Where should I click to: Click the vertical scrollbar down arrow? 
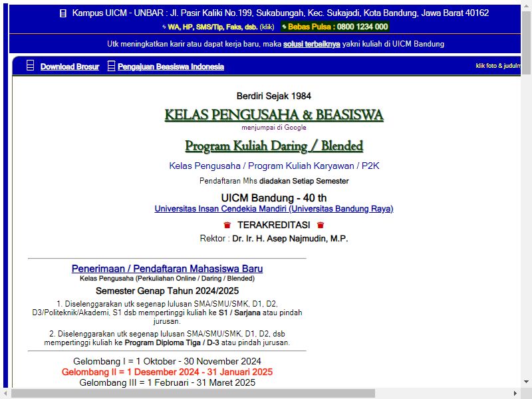coord(526,382)
